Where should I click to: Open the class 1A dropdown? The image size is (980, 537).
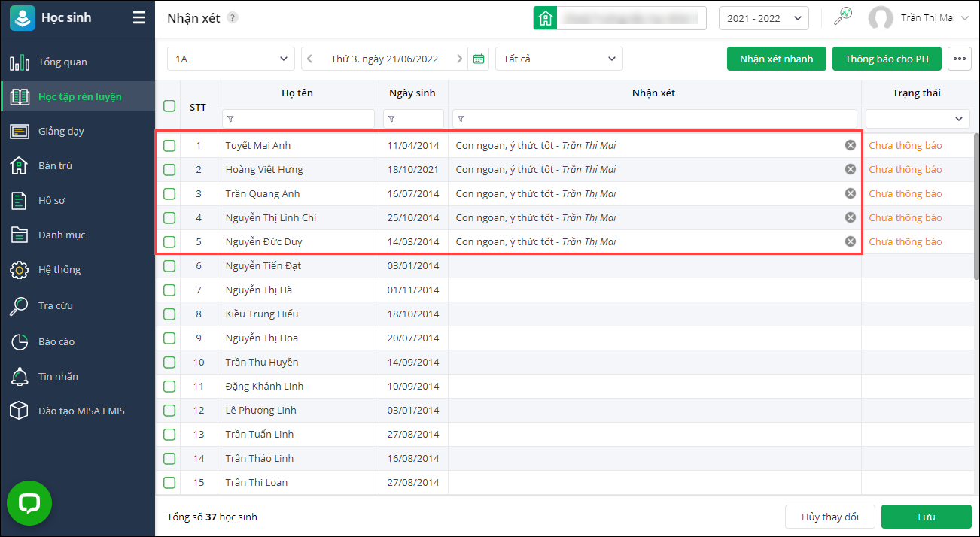tap(231, 59)
